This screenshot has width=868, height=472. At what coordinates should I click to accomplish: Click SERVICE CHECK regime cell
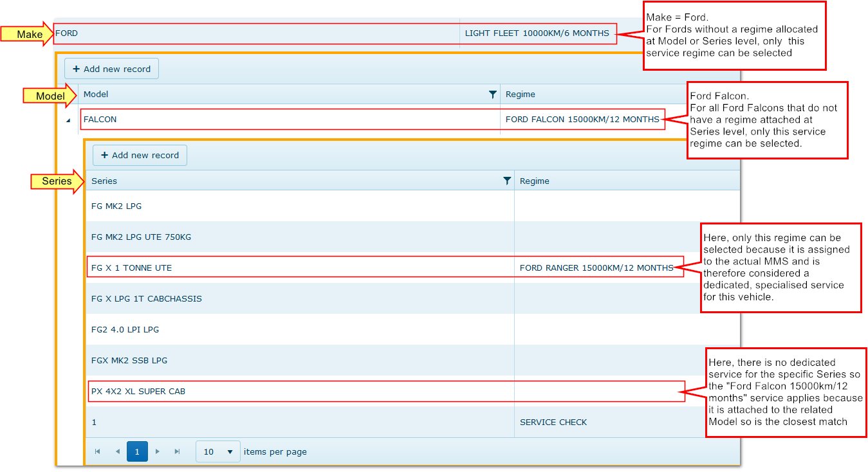[553, 422]
